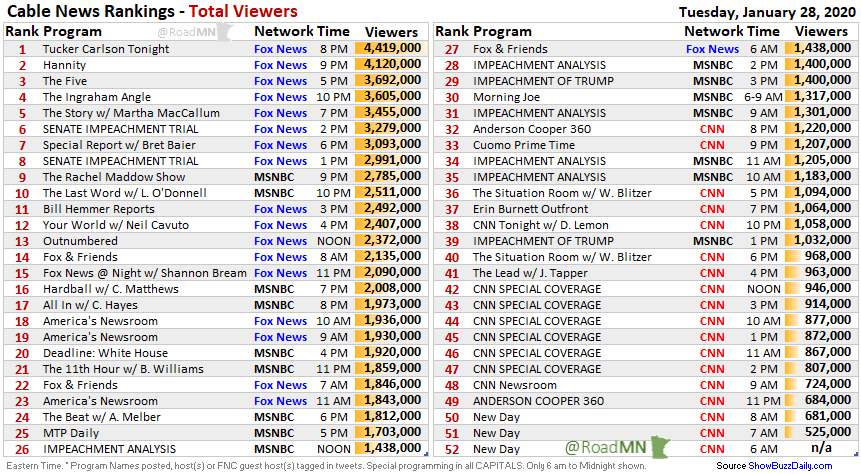Select 'Cuomo Prime Time' program cell

pyautogui.click(x=524, y=145)
